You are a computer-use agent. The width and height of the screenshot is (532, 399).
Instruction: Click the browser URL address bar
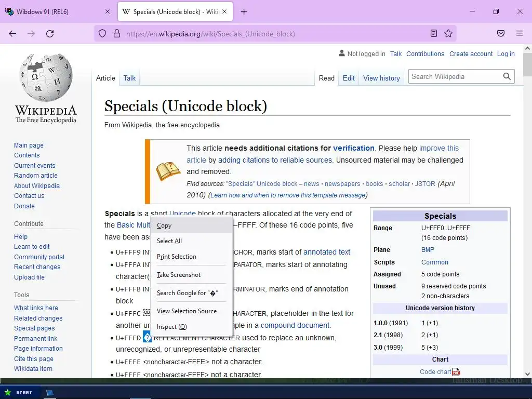coord(275,34)
